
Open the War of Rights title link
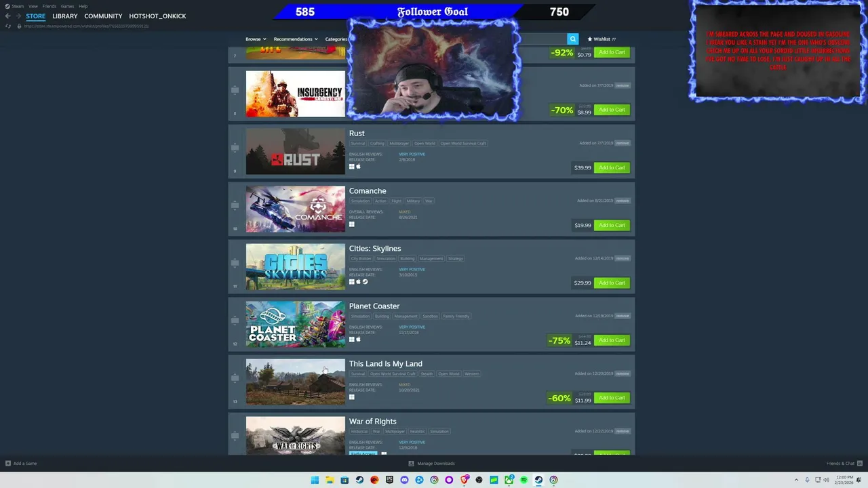372,422
